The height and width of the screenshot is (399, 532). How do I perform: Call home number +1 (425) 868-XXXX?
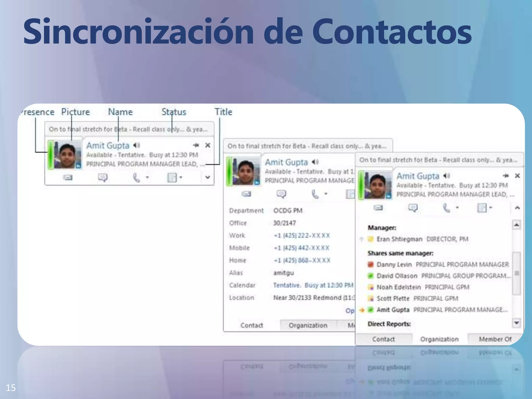coord(302,260)
